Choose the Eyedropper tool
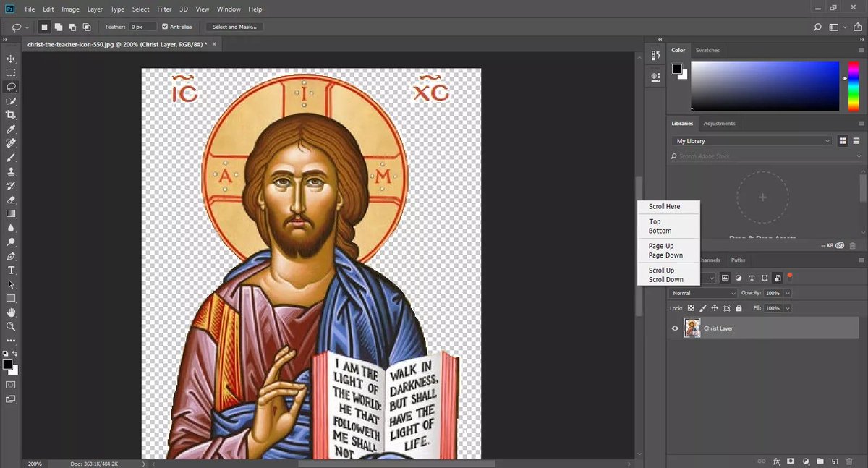 coord(11,129)
